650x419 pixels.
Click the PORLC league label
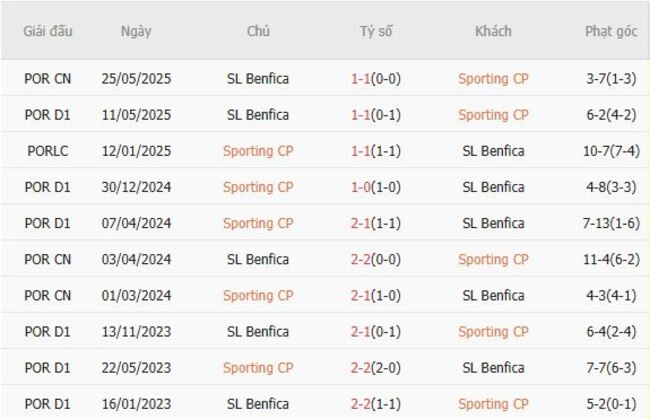(48, 151)
